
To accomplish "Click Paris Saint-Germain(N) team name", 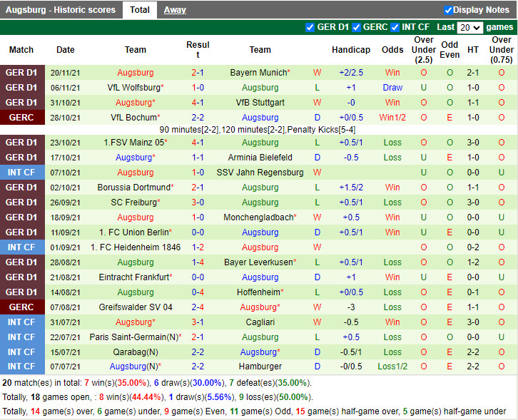I will coord(136,337).
